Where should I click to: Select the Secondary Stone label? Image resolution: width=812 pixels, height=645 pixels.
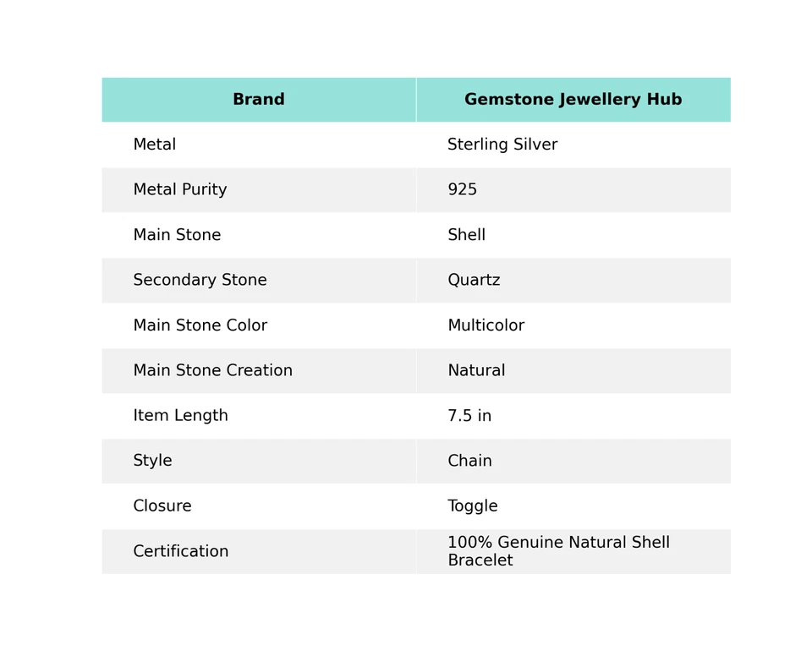(x=200, y=281)
